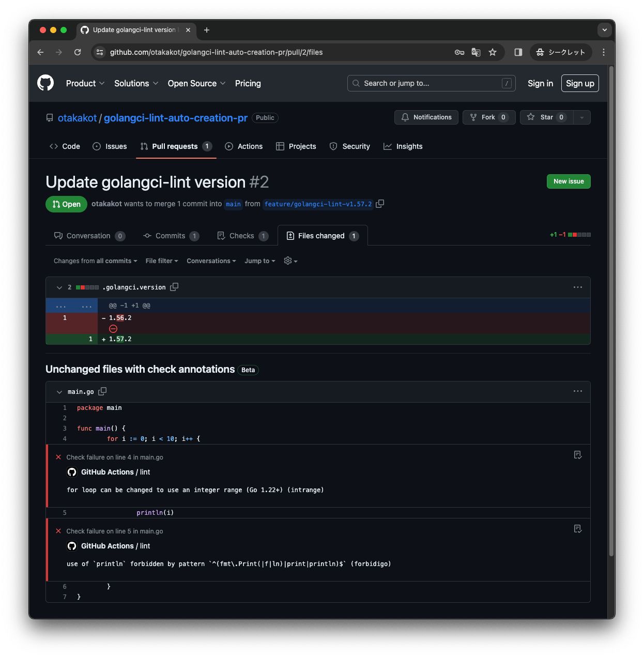
Task: Collapse the main.go file section
Action: [x=59, y=392]
